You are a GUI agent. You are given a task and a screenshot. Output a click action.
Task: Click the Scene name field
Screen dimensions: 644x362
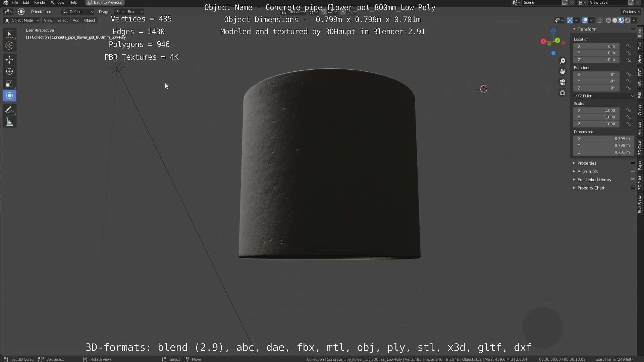point(541,2)
